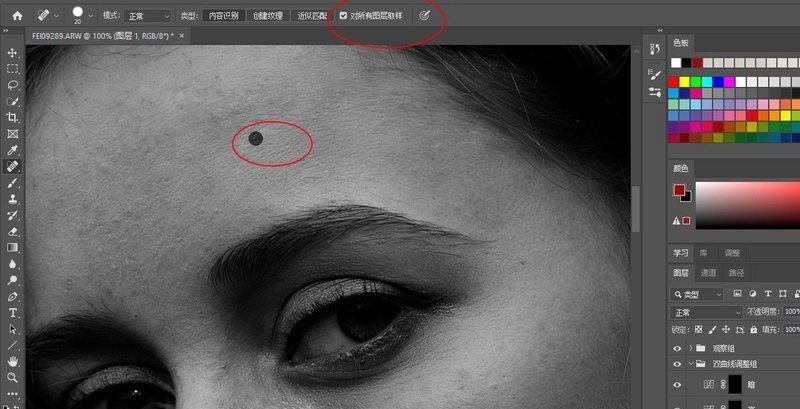The width and height of the screenshot is (800, 409).
Task: Switch to the 路径 tab
Action: [x=736, y=273]
